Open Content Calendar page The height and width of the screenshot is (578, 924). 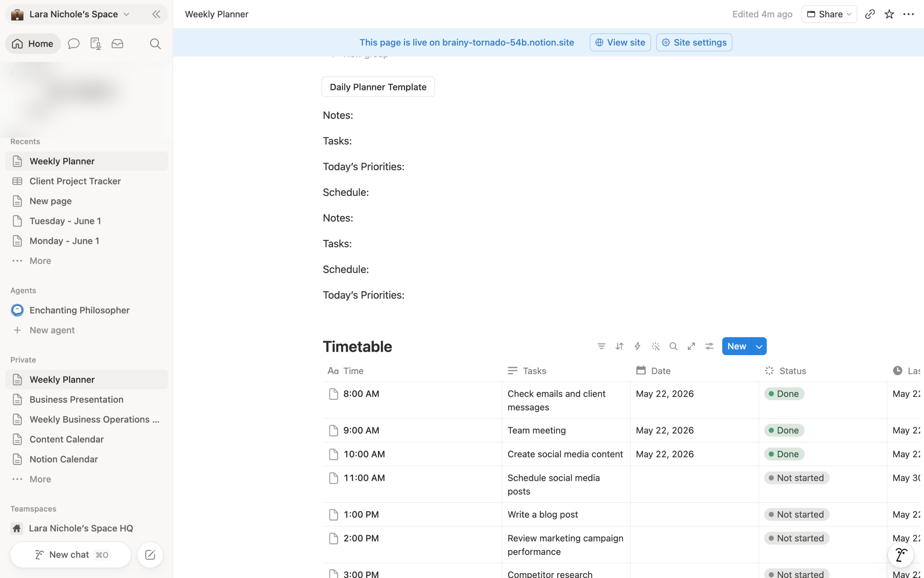click(86, 439)
